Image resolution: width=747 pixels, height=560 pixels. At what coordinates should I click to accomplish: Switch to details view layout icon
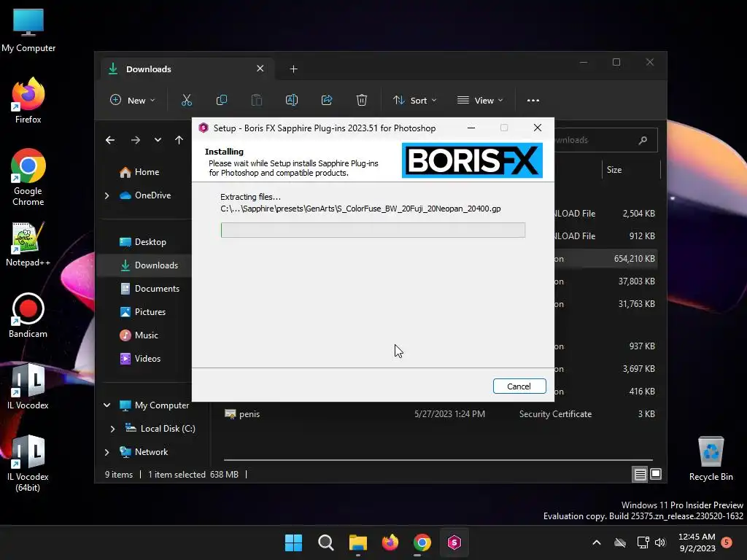point(640,474)
